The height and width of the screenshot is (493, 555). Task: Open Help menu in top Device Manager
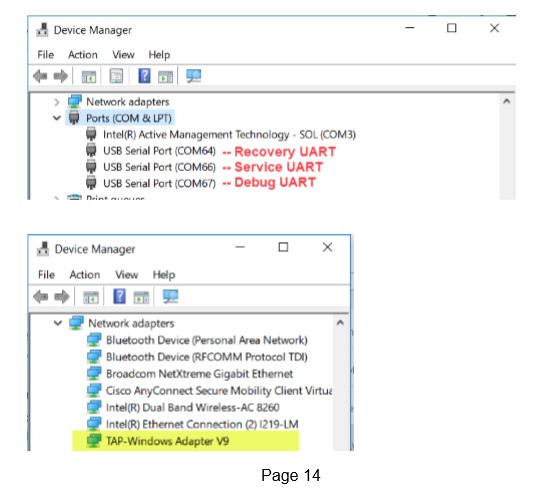pos(159,55)
